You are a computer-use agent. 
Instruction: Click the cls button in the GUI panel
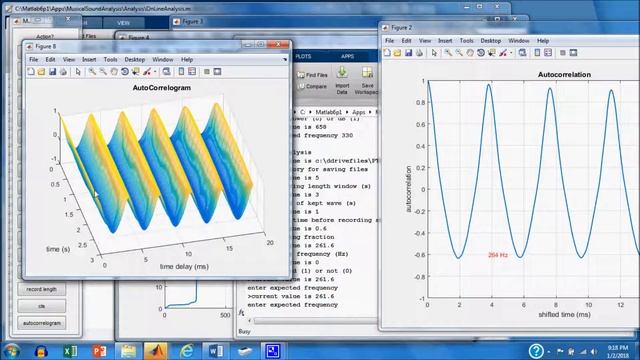pos(42,306)
